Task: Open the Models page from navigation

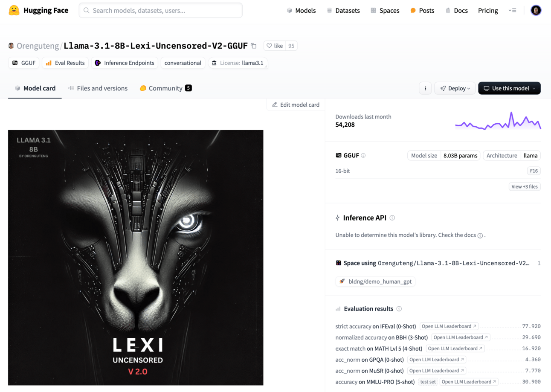Action: click(x=301, y=10)
